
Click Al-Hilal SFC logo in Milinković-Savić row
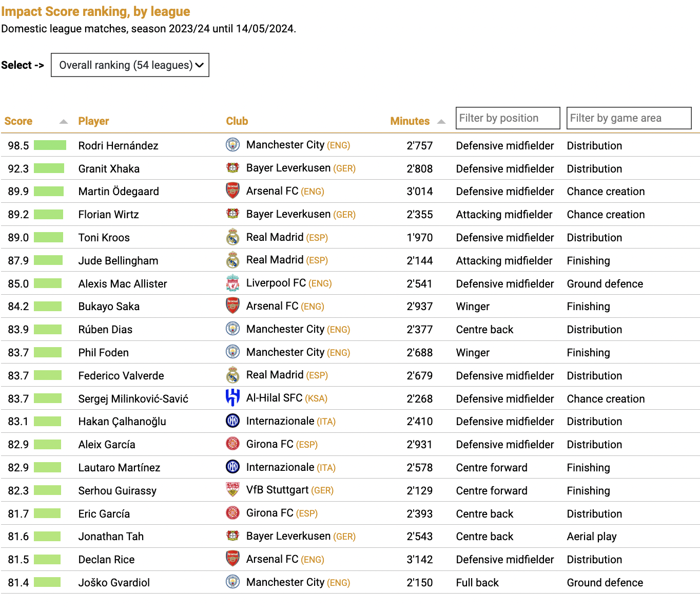(233, 398)
